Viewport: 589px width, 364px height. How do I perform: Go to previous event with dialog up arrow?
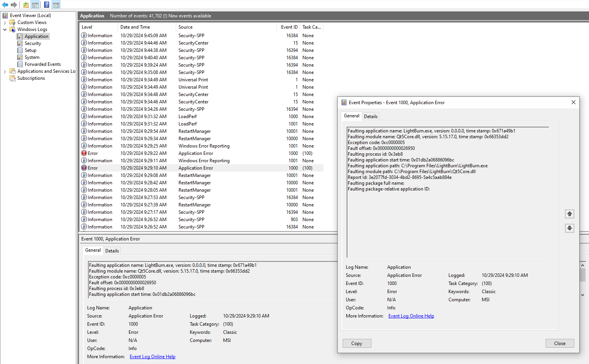569,214
